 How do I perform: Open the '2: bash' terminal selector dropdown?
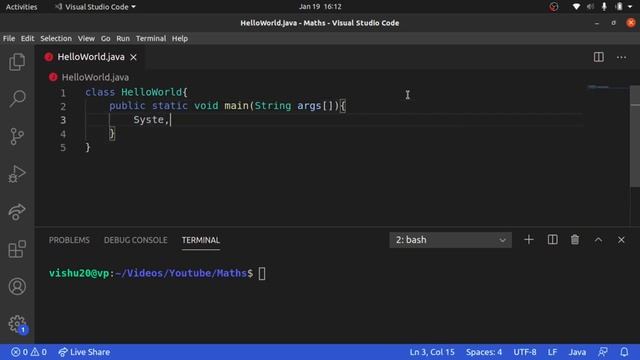(x=450, y=240)
